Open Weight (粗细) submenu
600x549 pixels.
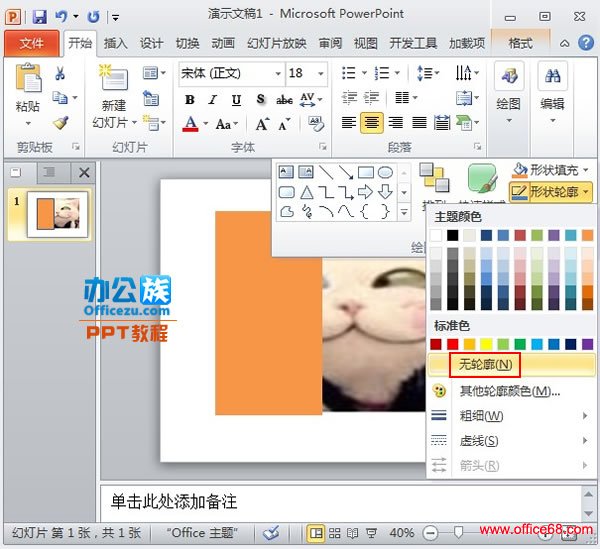coord(512,415)
